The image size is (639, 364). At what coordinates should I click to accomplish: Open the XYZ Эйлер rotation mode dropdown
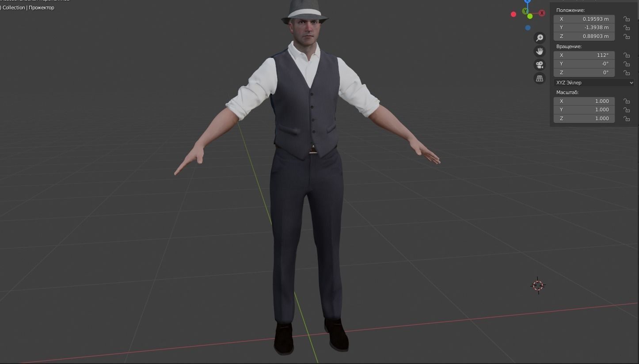tap(594, 83)
